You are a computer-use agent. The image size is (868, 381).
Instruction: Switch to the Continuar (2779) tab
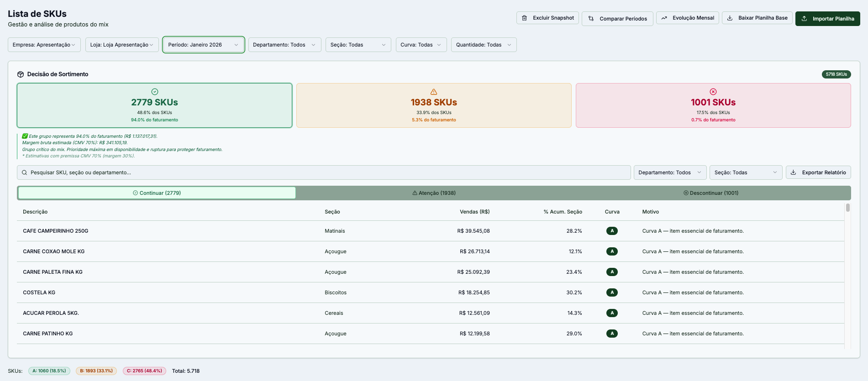[157, 193]
